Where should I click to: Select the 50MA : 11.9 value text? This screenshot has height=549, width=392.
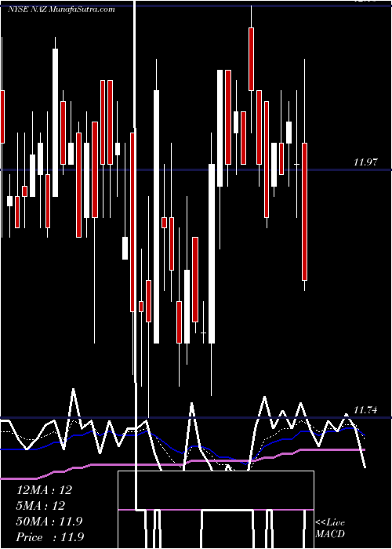(x=49, y=522)
